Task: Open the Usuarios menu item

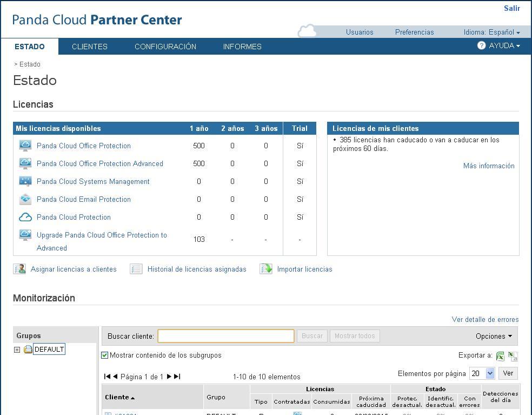Action: coord(360,32)
